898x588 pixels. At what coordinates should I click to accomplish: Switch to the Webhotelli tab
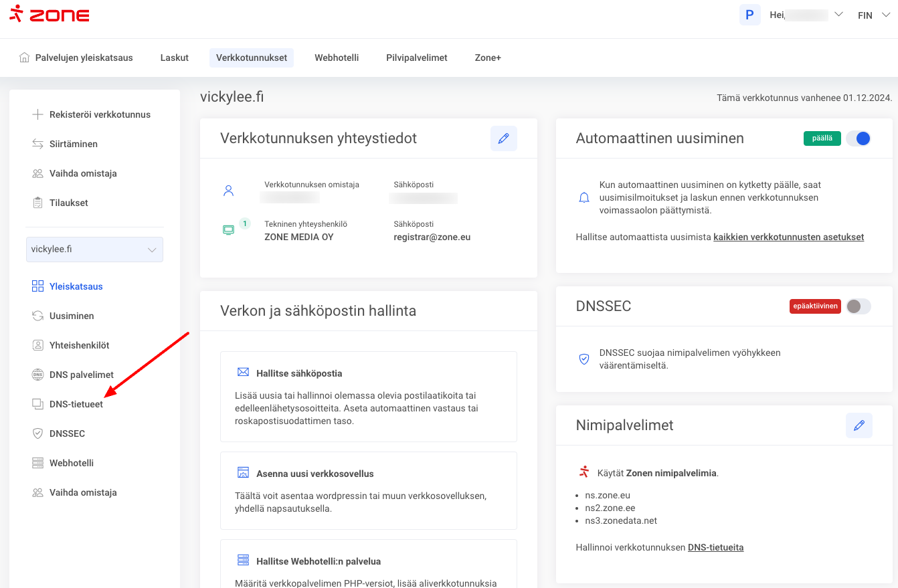click(x=337, y=58)
